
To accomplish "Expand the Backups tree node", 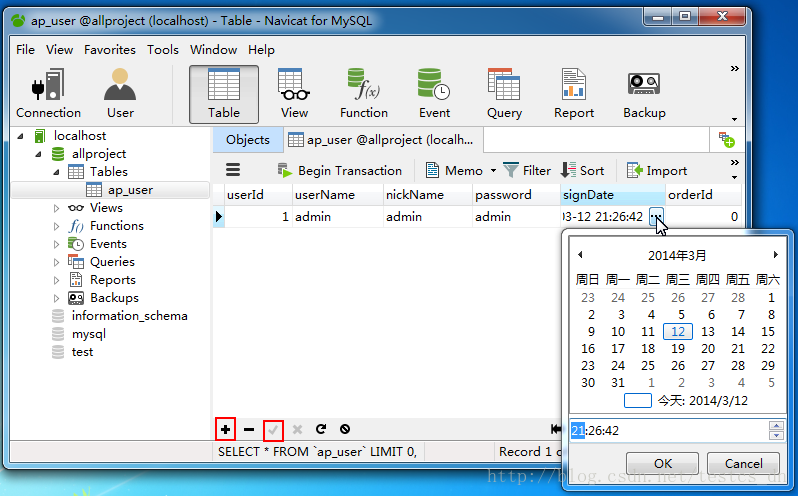I will (56, 298).
